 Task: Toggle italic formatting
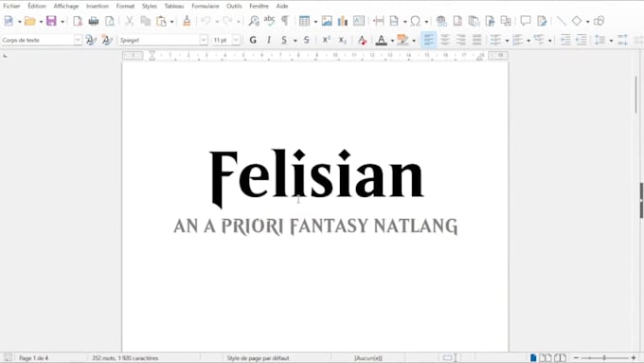point(269,40)
